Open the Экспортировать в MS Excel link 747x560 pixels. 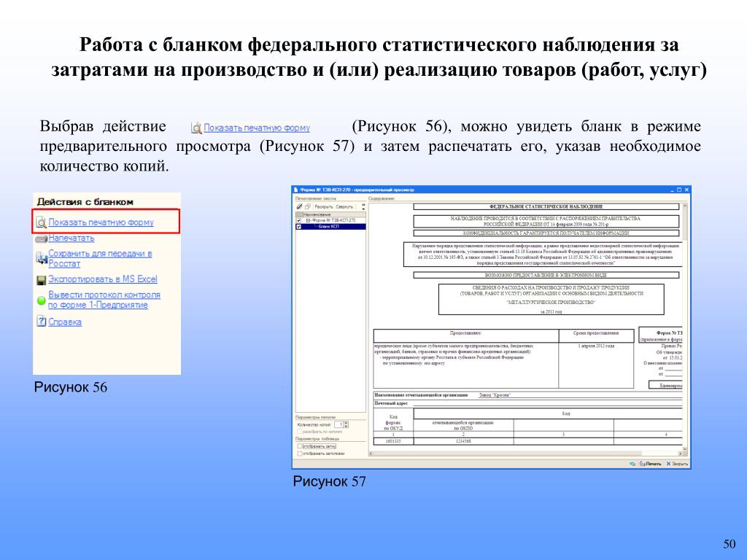pos(102,279)
